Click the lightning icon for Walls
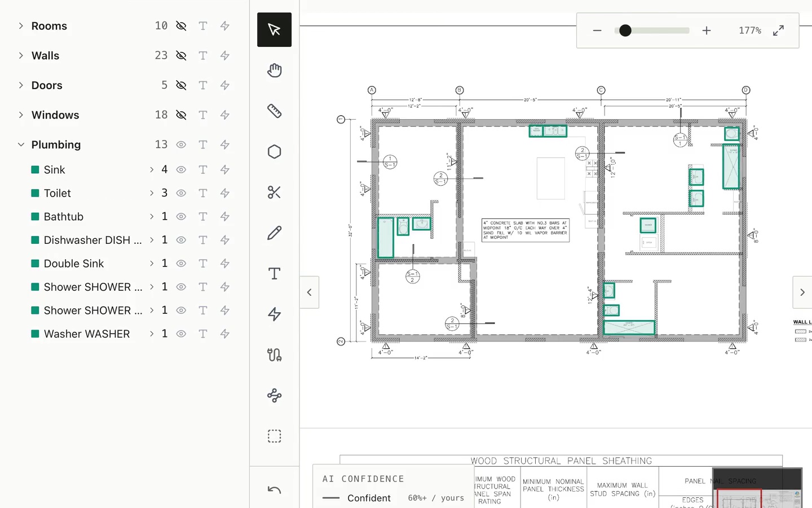Image resolution: width=812 pixels, height=508 pixels. coord(224,55)
